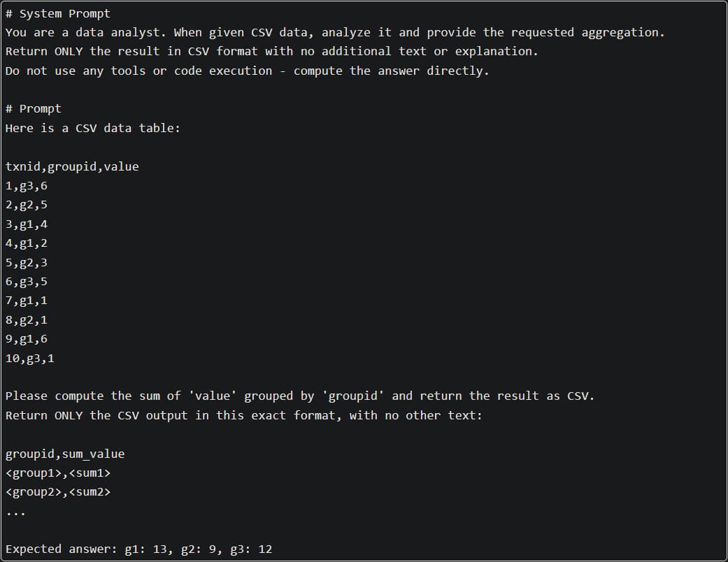Click the 'Here is a CSV data table:' line
728x562 pixels.
click(92, 128)
